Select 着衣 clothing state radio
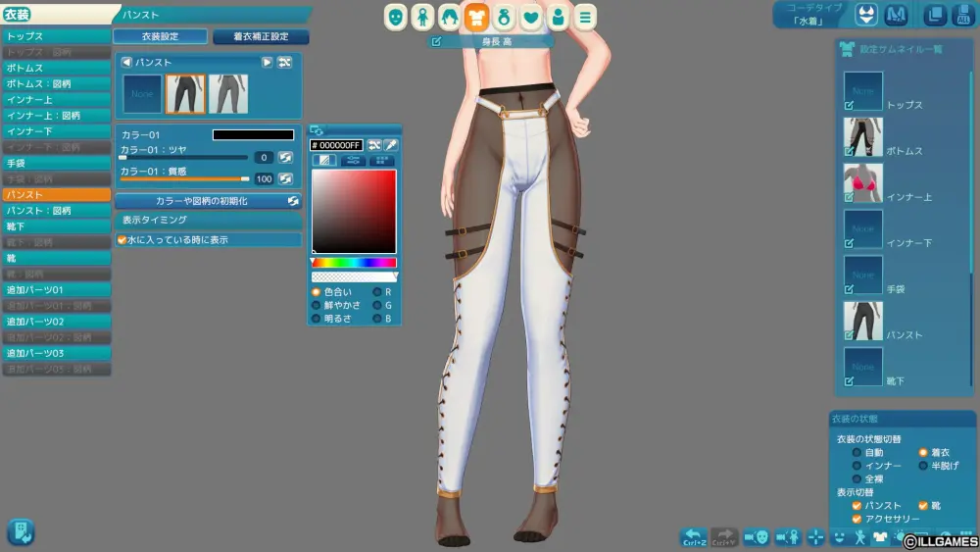The height and width of the screenshot is (552, 980). pos(923,453)
